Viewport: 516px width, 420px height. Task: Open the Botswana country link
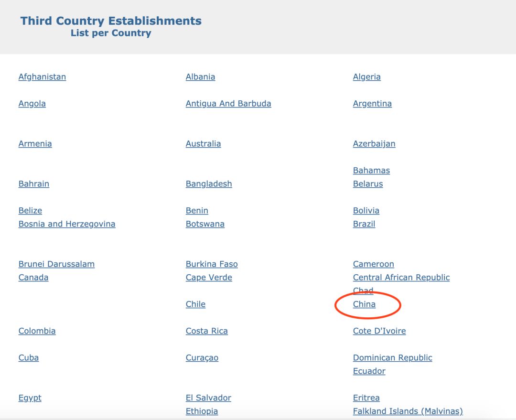pos(205,224)
